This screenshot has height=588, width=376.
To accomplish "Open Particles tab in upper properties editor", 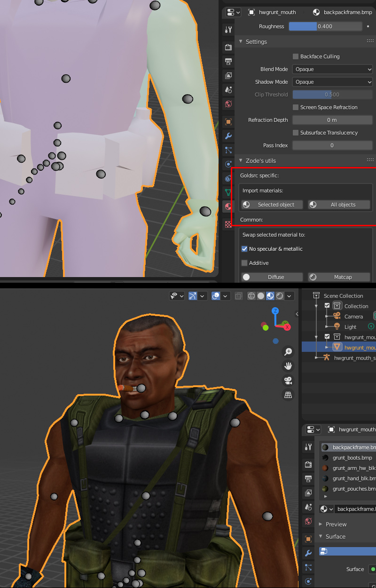I will [x=228, y=150].
